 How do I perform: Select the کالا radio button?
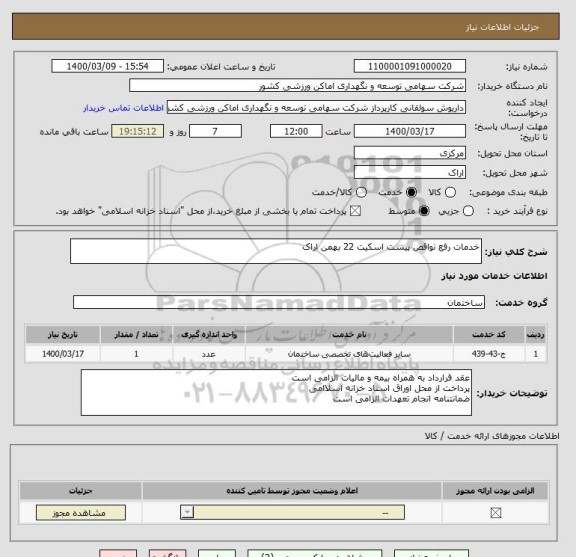click(450, 192)
